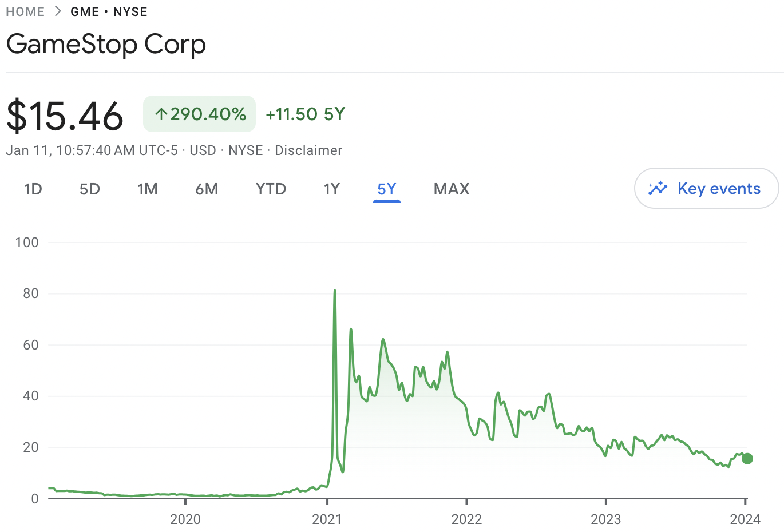Open the Disclaimer link
Screen dimensions: 784x532
click(x=308, y=150)
